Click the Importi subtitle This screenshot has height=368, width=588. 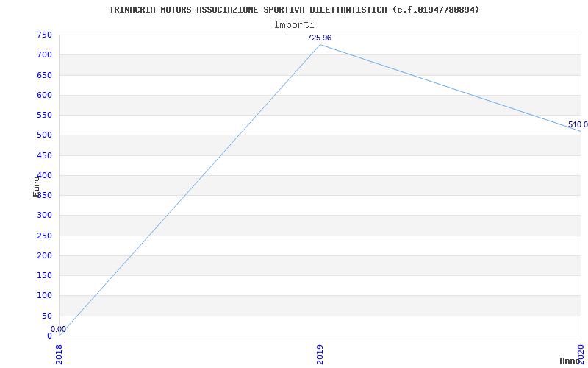(x=294, y=25)
